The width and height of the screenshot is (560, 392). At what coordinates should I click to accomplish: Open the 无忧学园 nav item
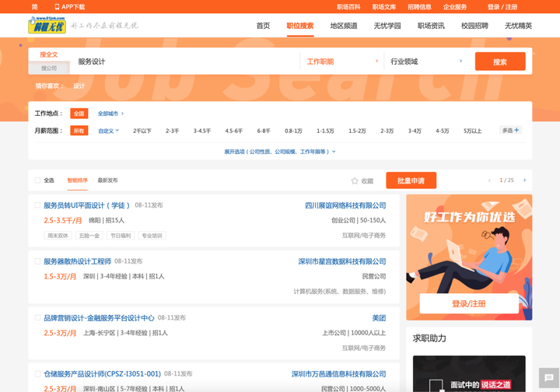[387, 26]
